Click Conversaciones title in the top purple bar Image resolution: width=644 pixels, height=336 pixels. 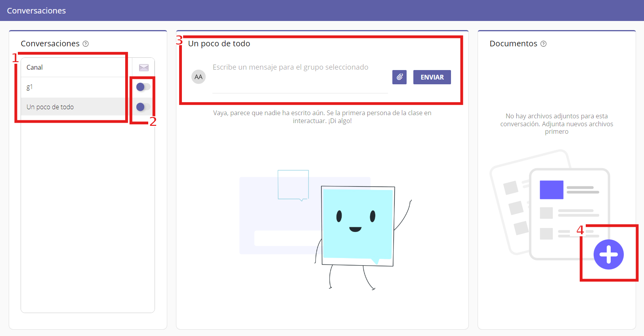(x=36, y=11)
